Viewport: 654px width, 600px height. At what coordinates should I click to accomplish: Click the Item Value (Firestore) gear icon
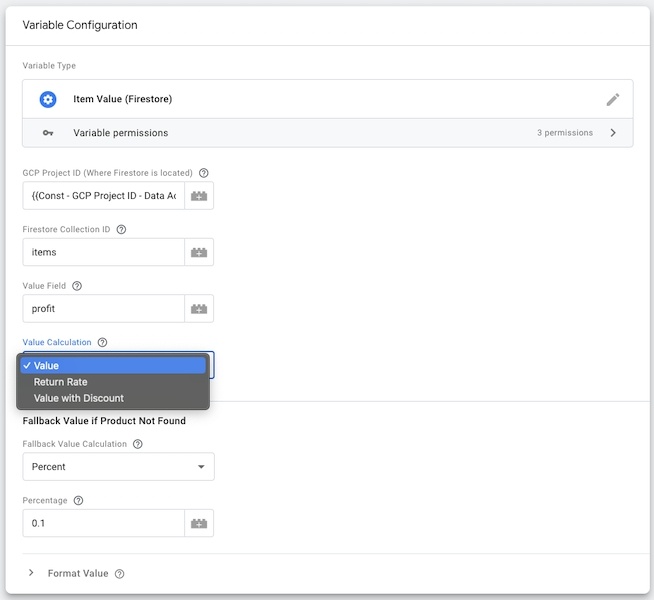click(47, 100)
